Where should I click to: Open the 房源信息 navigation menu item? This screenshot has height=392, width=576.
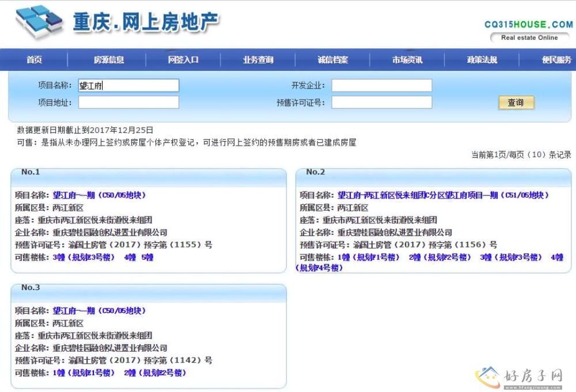tap(109, 60)
